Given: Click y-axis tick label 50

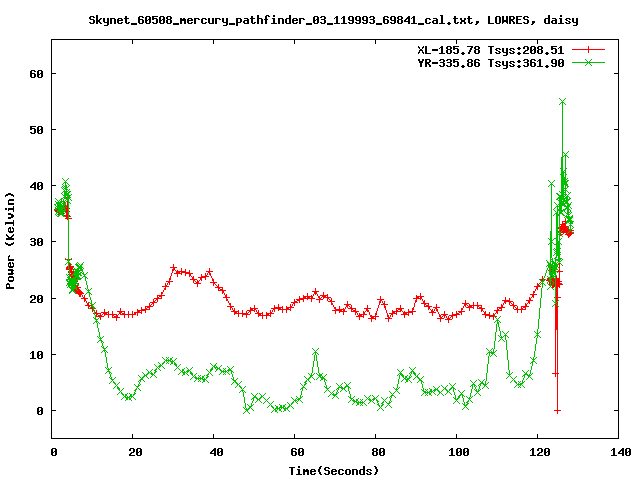Looking at the screenshot, I should (36, 130).
